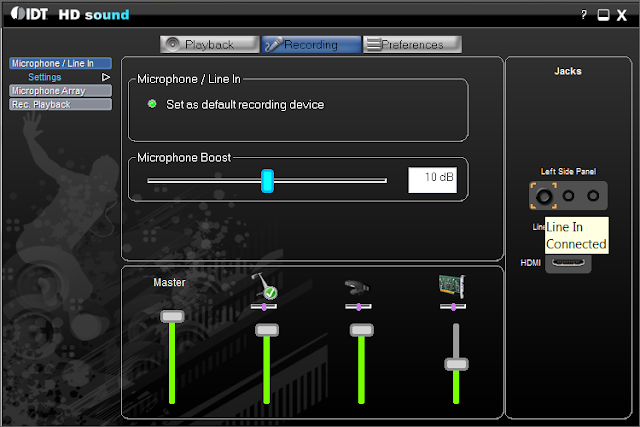This screenshot has width=640, height=427.
Task: Click the microphone jack device icon with checkmark
Action: pos(264,286)
